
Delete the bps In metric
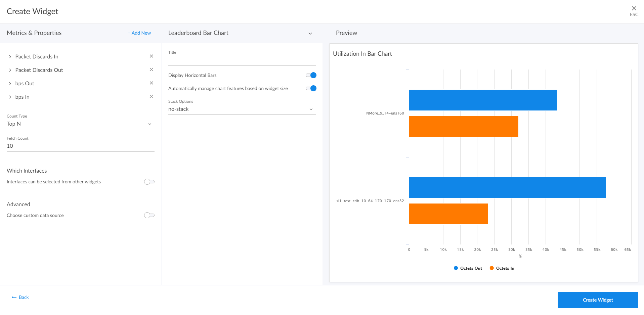151,96
